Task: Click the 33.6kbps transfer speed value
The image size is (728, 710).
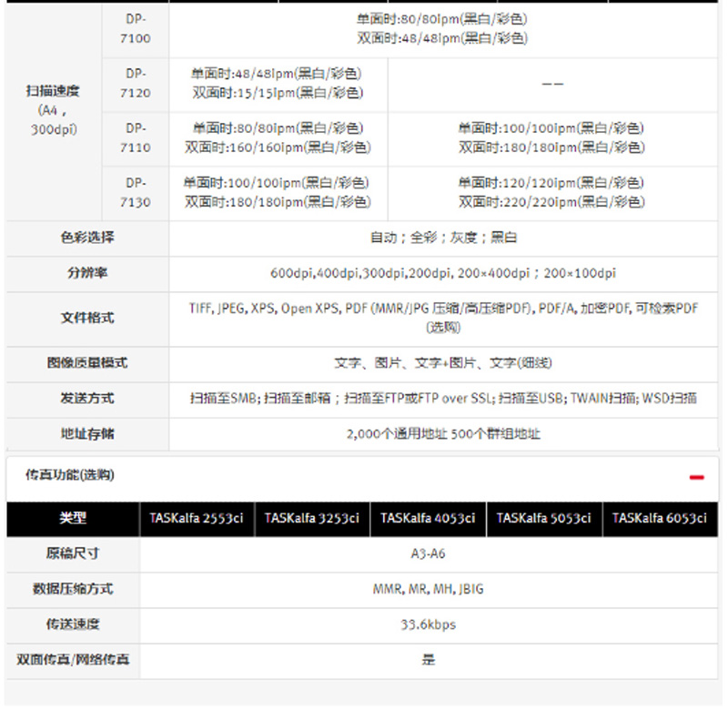Action: (x=428, y=624)
